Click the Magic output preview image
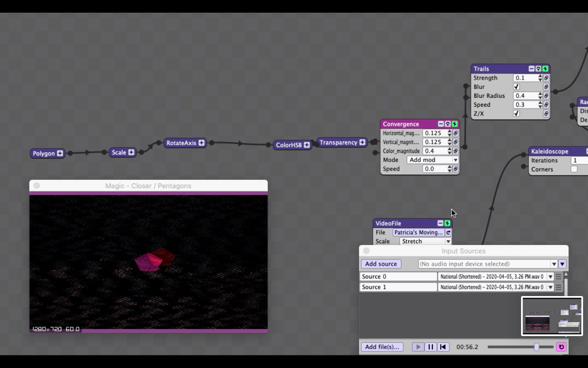This screenshot has height=368, width=588. click(149, 262)
